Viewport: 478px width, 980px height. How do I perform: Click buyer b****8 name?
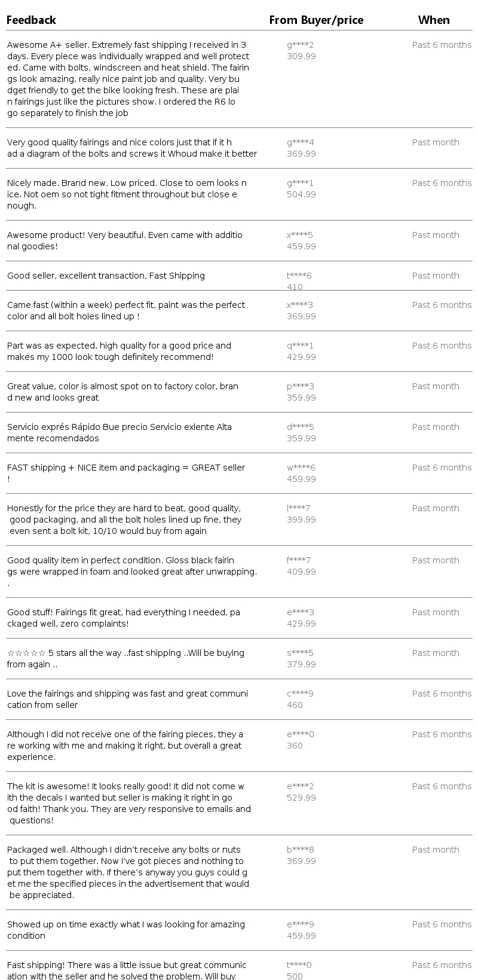(x=300, y=850)
